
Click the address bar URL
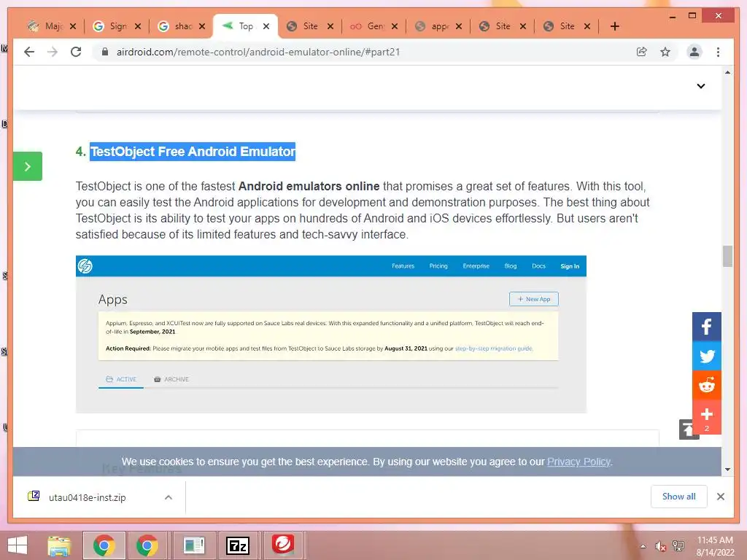pyautogui.click(x=258, y=52)
